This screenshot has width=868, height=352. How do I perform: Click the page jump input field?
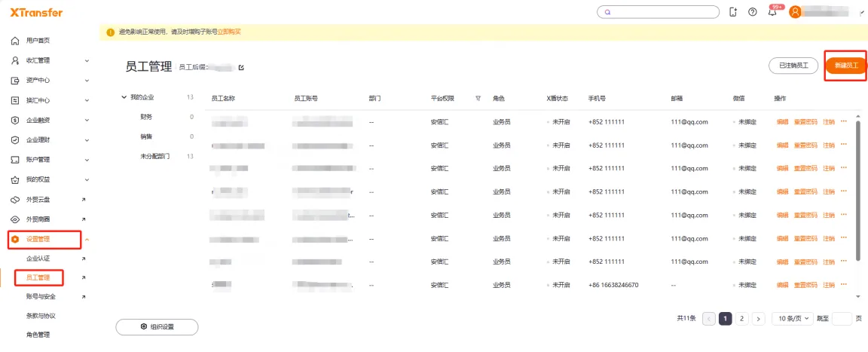point(842,318)
